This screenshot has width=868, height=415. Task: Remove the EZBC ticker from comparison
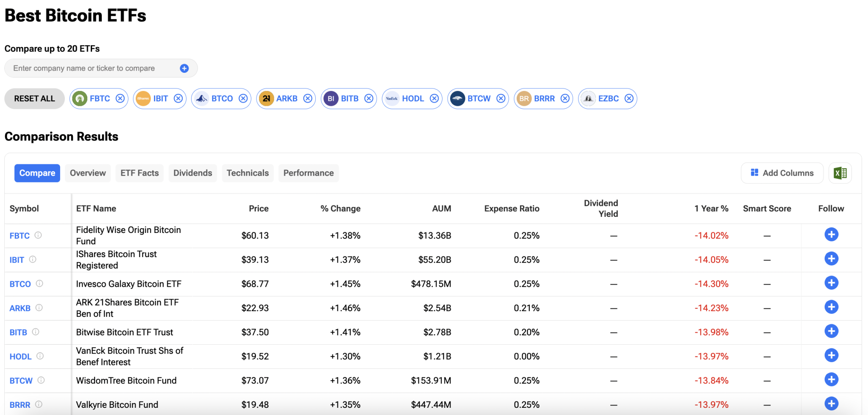629,98
